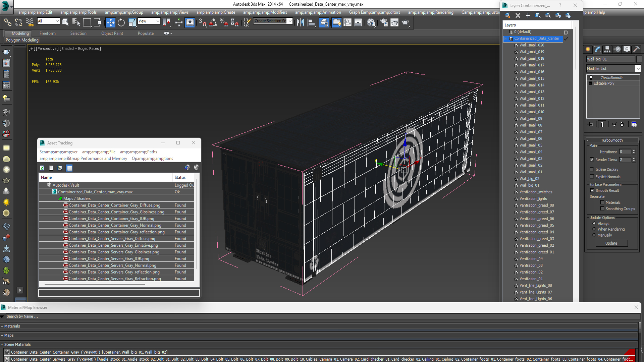The width and height of the screenshot is (644, 362).
Task: Open the Modifier List dropdown
Action: pyautogui.click(x=638, y=68)
